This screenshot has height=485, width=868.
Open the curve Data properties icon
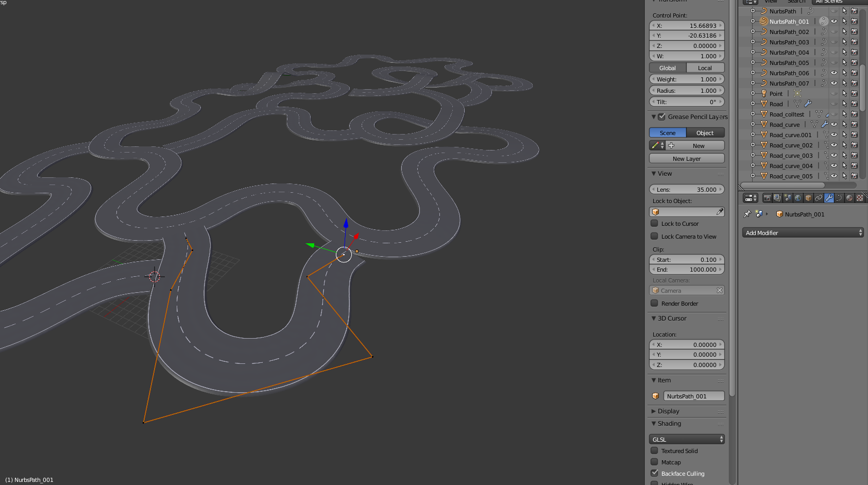[839, 198]
